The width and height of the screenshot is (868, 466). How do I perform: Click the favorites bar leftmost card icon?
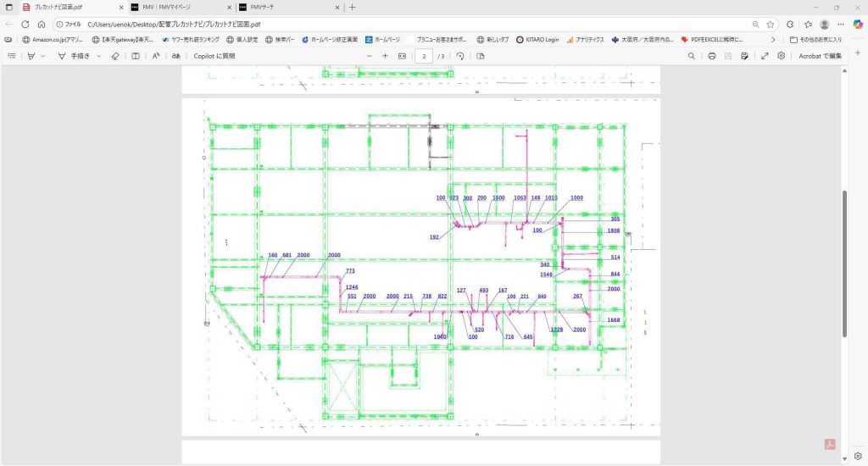click(8, 40)
